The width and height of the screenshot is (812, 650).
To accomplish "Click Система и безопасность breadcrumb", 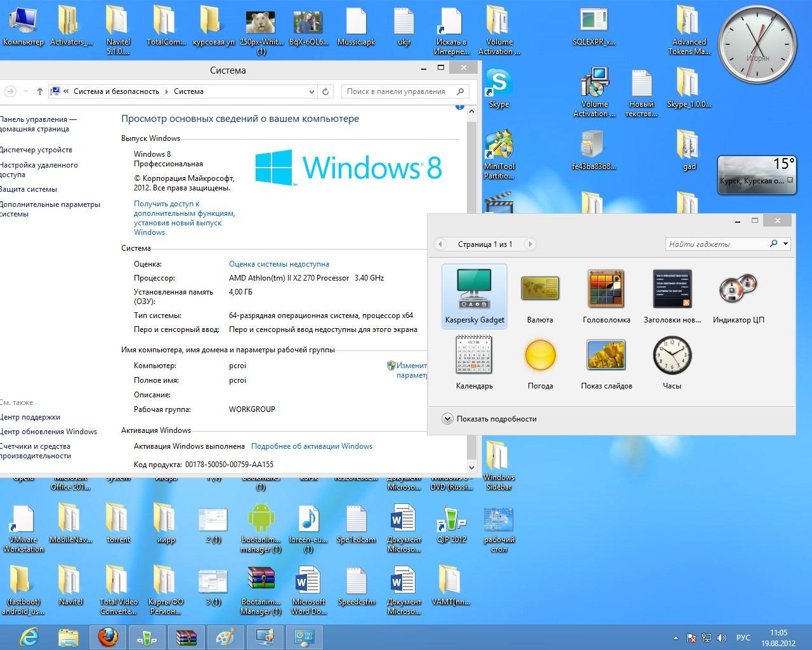I will (116, 91).
